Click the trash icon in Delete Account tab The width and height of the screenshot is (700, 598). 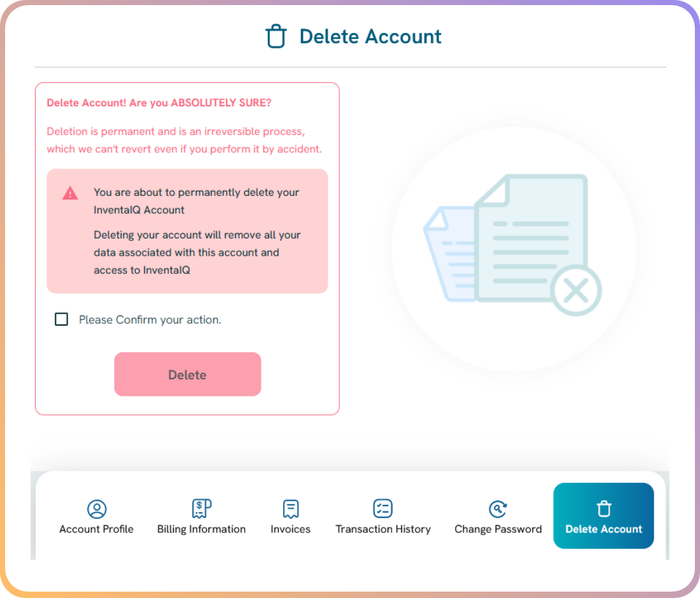(x=603, y=508)
